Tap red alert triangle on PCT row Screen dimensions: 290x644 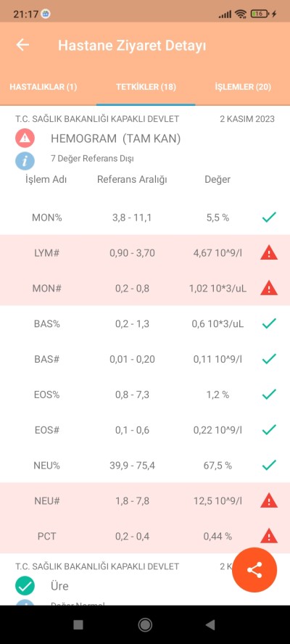click(269, 536)
